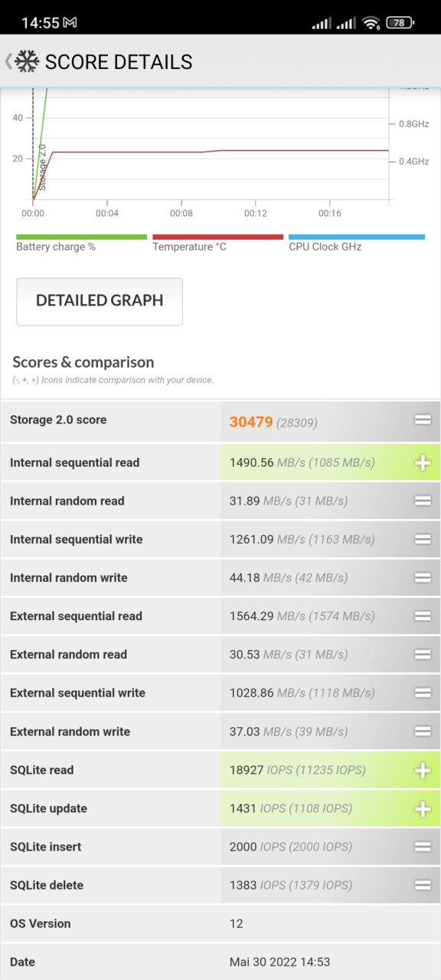Viewport: 441px width, 980px height.
Task: Tap the External random write row
Action: pos(220,731)
